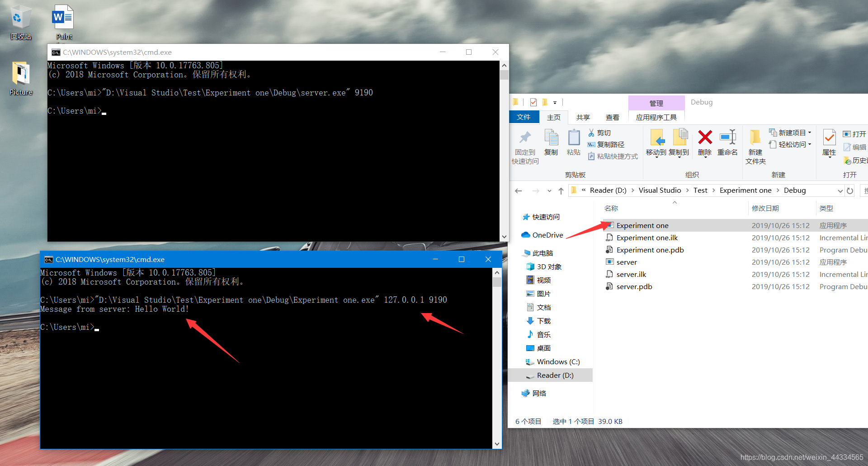
Task: Click Visual Studio in the address bar path
Action: 660,190
